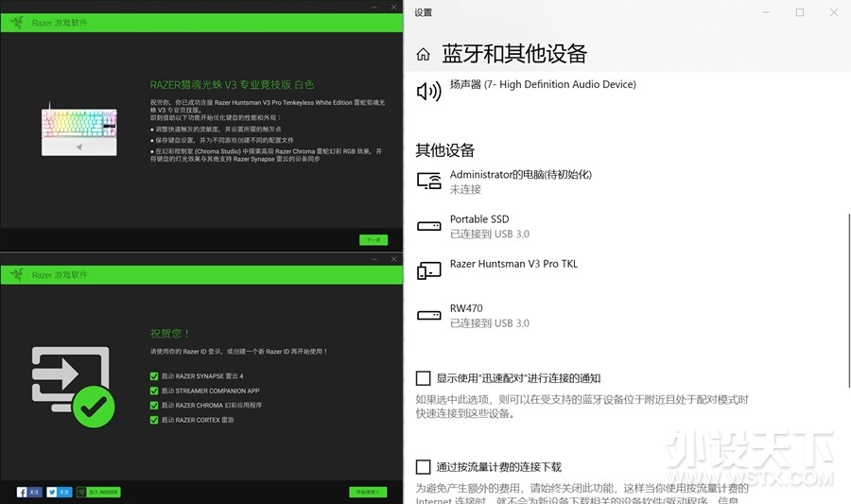Minimize the Settings window
Viewport: 851px width, 504px height.
(765, 12)
